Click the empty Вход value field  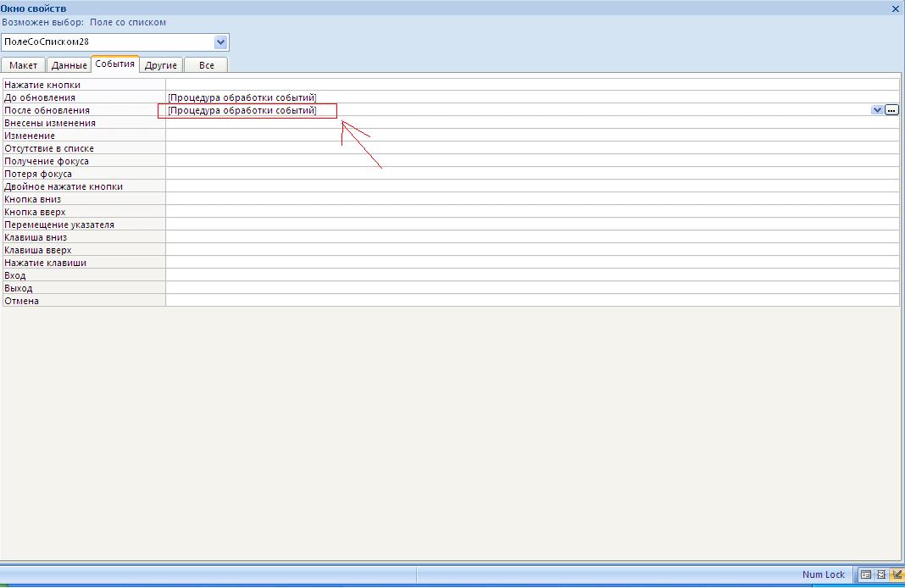pos(533,275)
